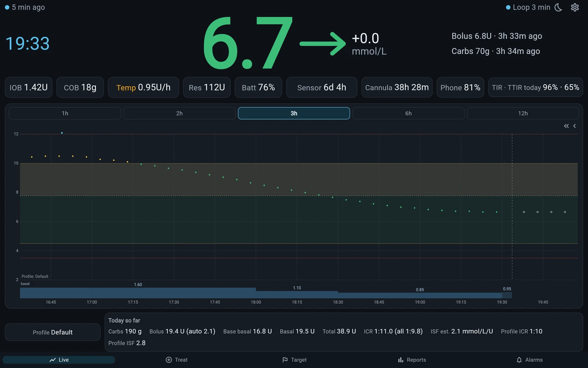Click the Phone 81% pill
The image size is (588, 368).
tap(460, 88)
